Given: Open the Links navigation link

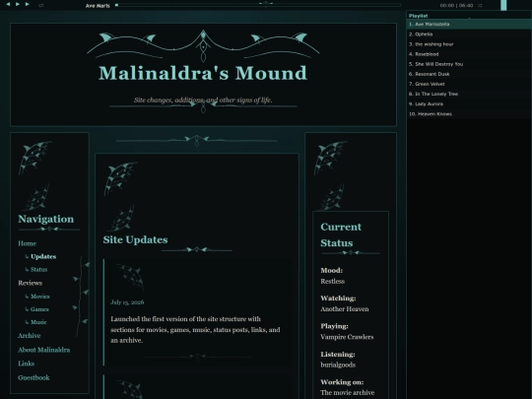Looking at the screenshot, I should pos(27,364).
